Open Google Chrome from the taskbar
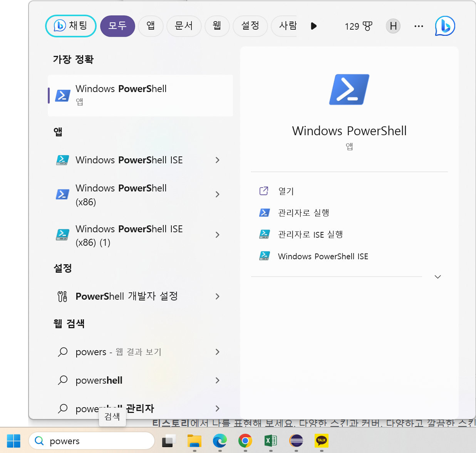 [x=245, y=441]
